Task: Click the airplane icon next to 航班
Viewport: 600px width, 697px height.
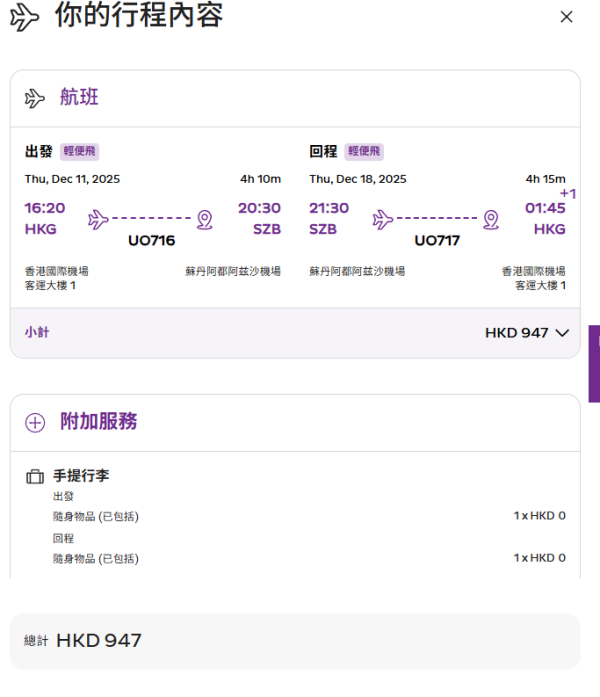Action: click(x=35, y=98)
